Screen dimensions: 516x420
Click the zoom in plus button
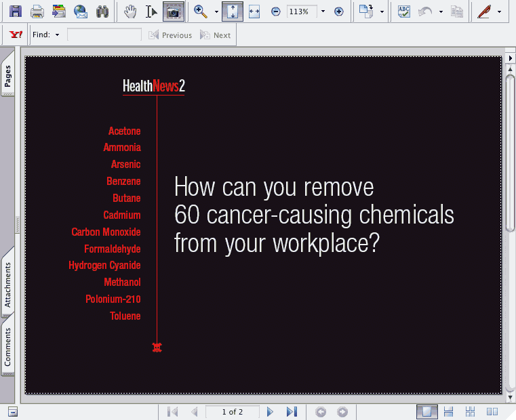pos(338,12)
